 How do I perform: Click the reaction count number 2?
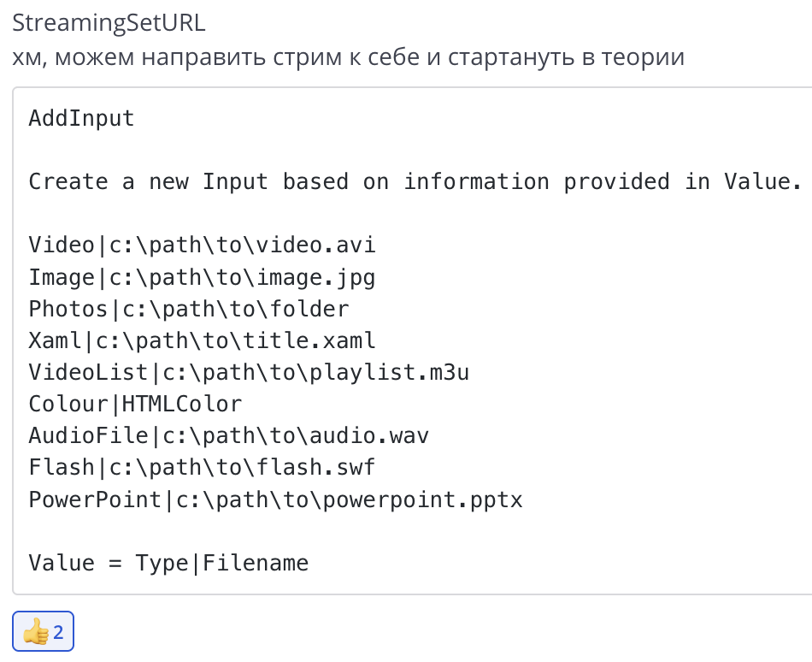59,633
